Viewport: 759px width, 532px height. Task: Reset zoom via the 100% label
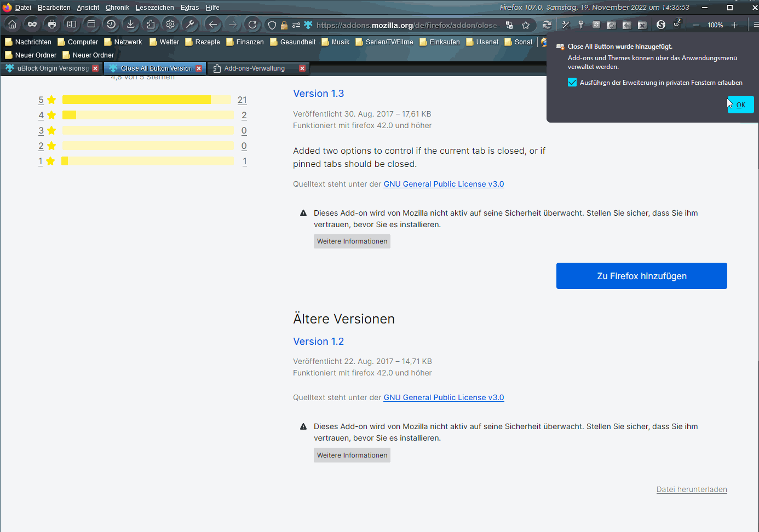715,25
